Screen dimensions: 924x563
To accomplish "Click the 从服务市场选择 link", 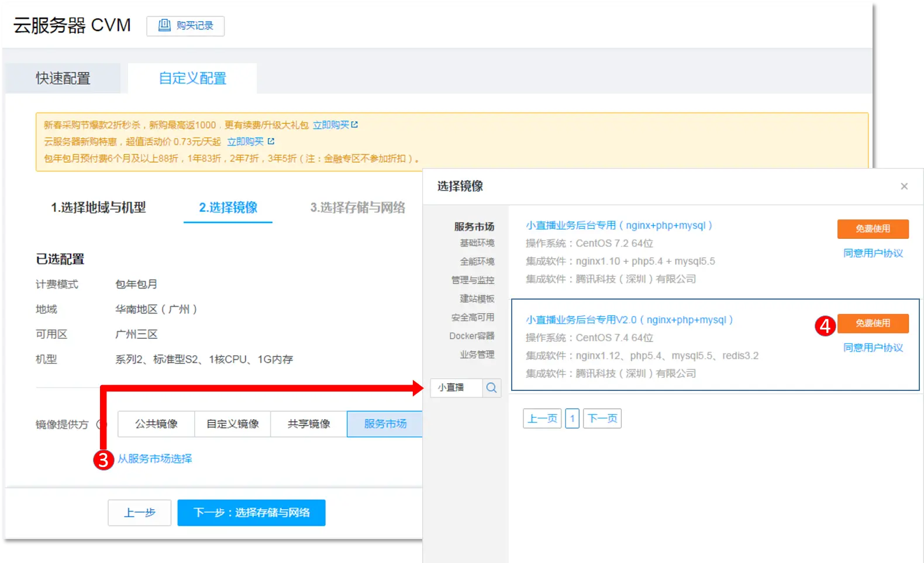I will click(155, 459).
